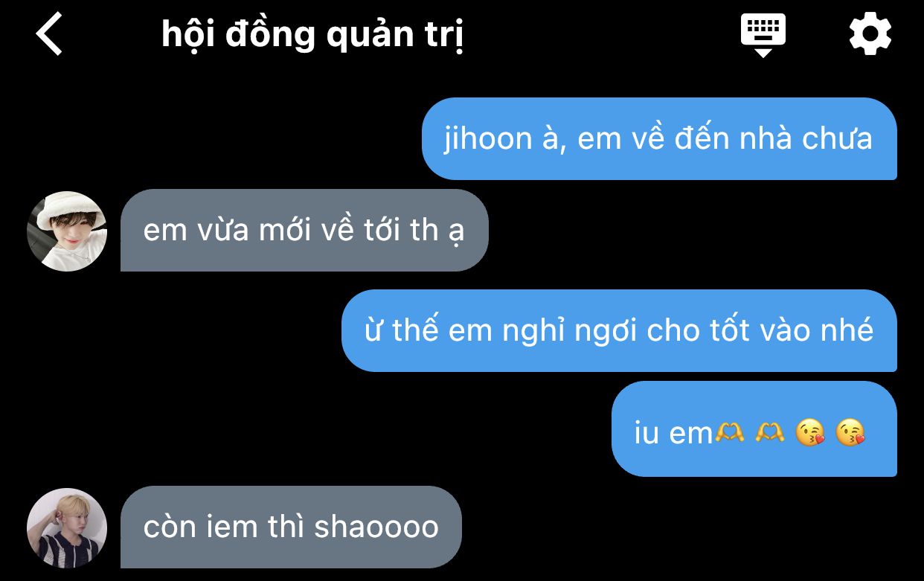The width and height of the screenshot is (924, 581).
Task: Hide the keyboard with the keyboard icon
Action: 763,34
